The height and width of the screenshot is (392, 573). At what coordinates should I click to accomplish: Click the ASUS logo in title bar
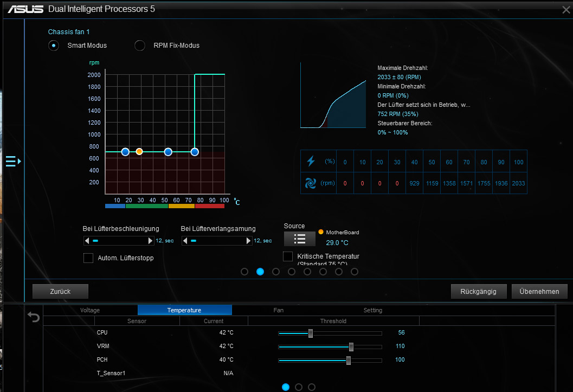click(25, 9)
